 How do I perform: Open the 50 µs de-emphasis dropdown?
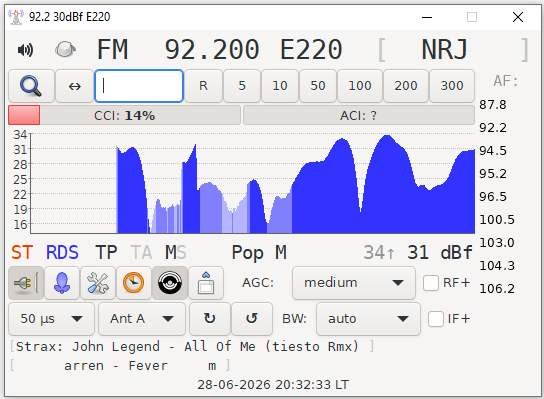pyautogui.click(x=51, y=319)
